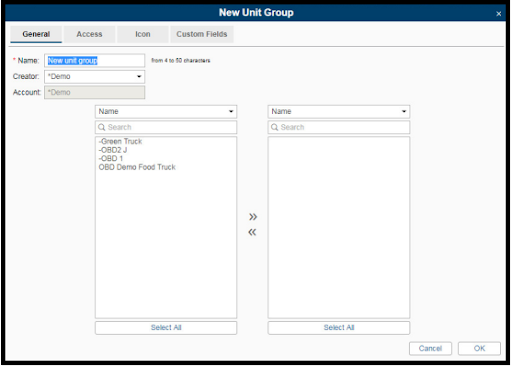Click the double left arrow to remove units
The height and width of the screenshot is (366, 512).
252,232
